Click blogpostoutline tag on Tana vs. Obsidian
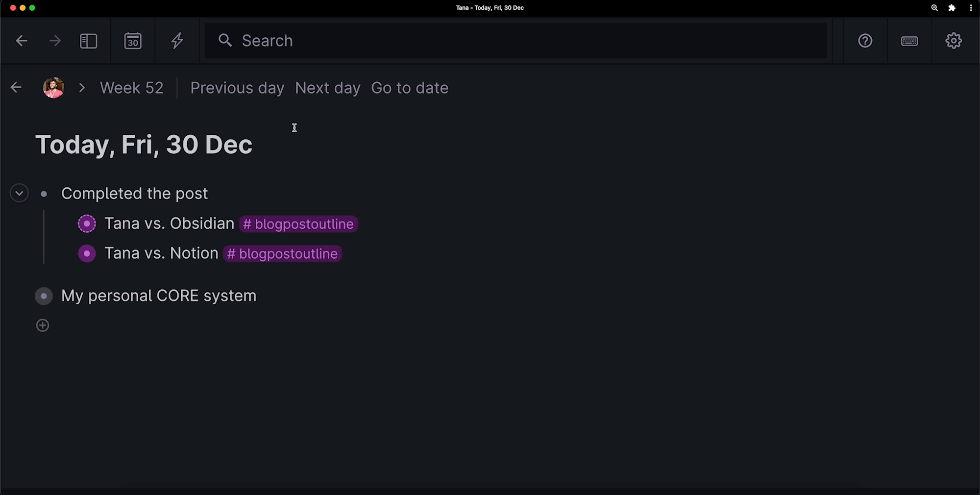Image resolution: width=980 pixels, height=495 pixels. coord(298,224)
